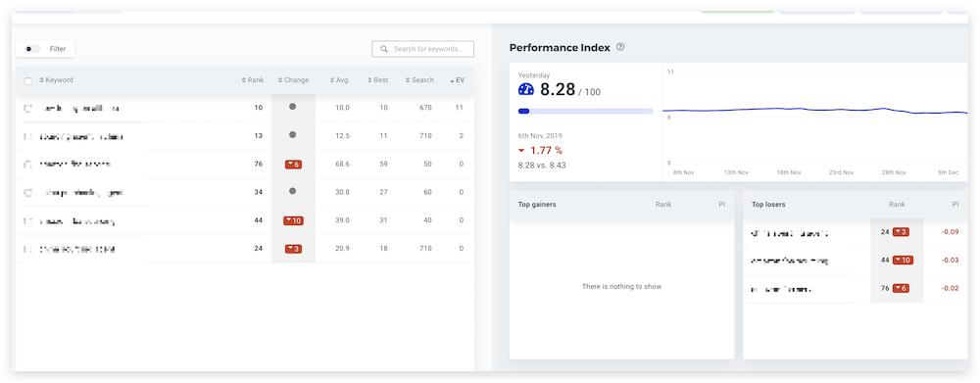Tick checkbox of rank 34 keyword row

coord(27,192)
